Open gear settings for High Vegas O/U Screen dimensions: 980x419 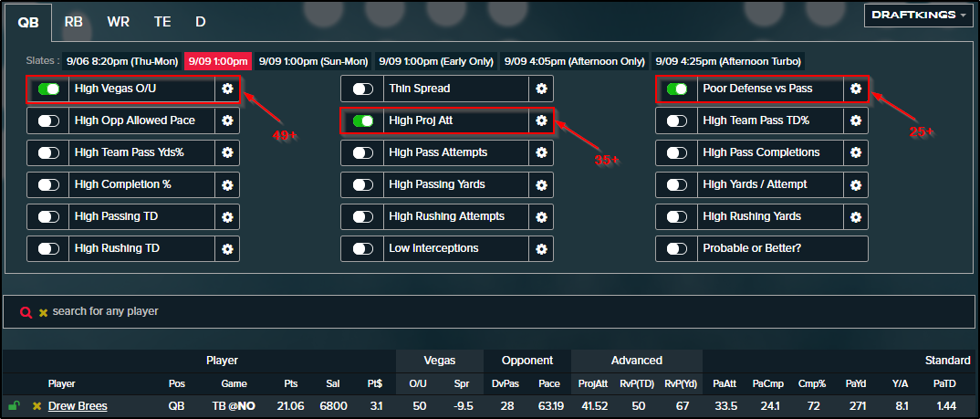[227, 89]
